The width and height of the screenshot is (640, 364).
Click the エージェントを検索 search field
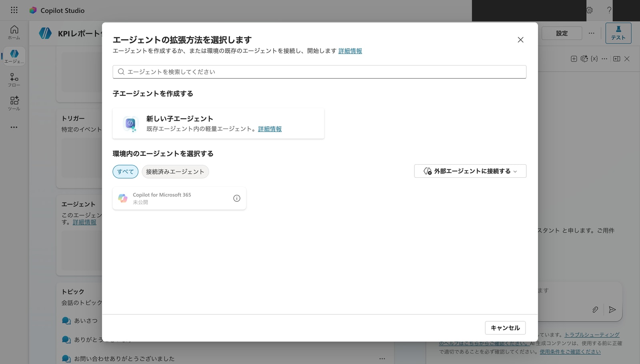(x=319, y=72)
